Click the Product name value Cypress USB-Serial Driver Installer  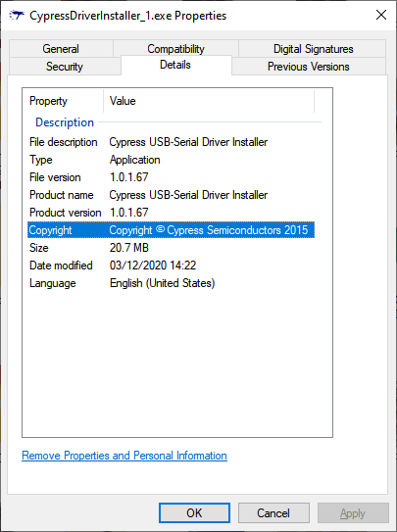click(x=188, y=195)
